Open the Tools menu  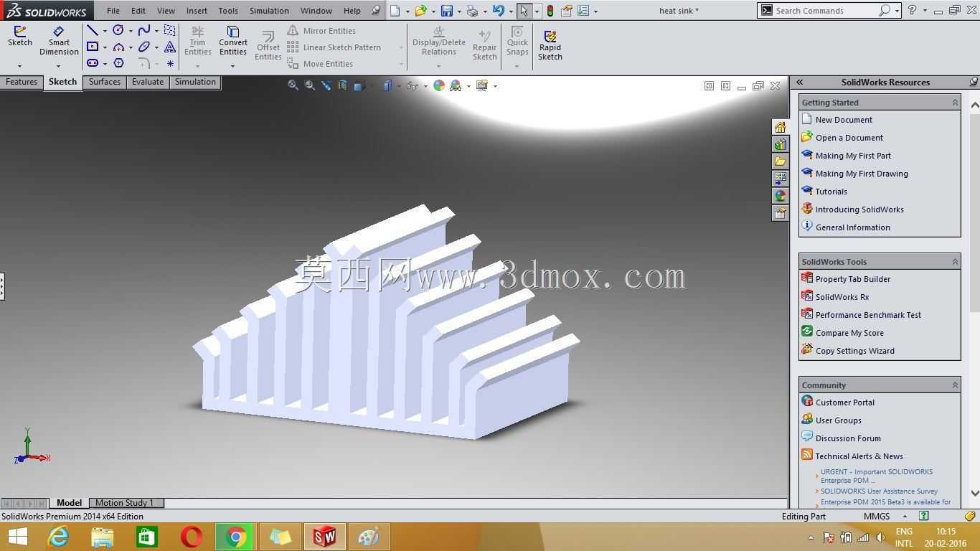pyautogui.click(x=228, y=11)
